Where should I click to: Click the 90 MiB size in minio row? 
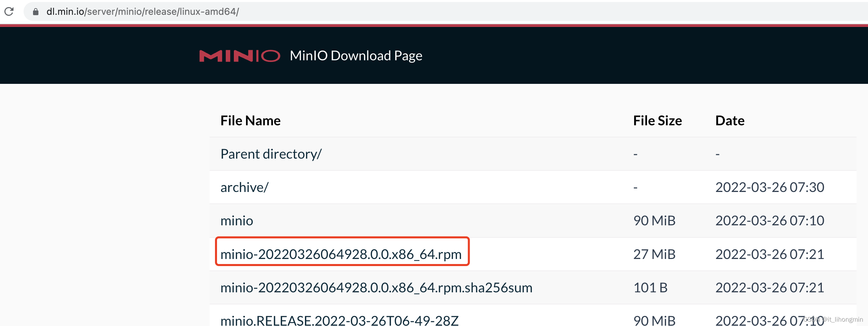click(x=654, y=221)
